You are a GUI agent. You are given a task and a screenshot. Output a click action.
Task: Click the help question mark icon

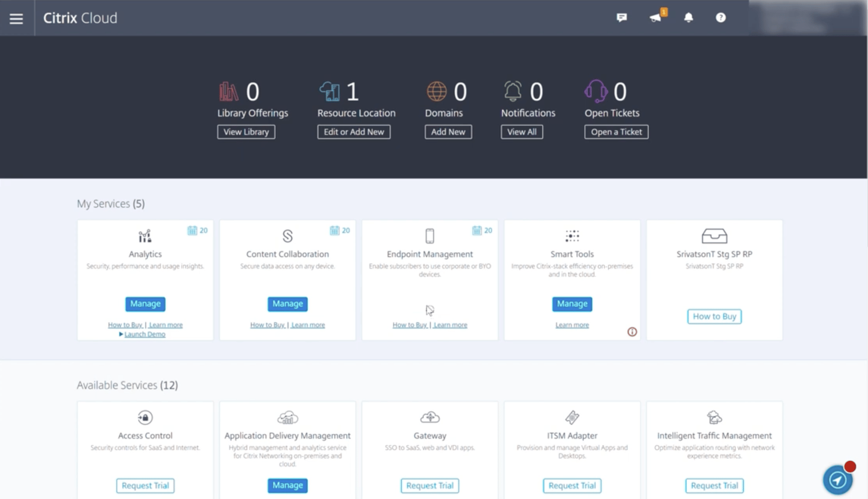click(x=720, y=17)
